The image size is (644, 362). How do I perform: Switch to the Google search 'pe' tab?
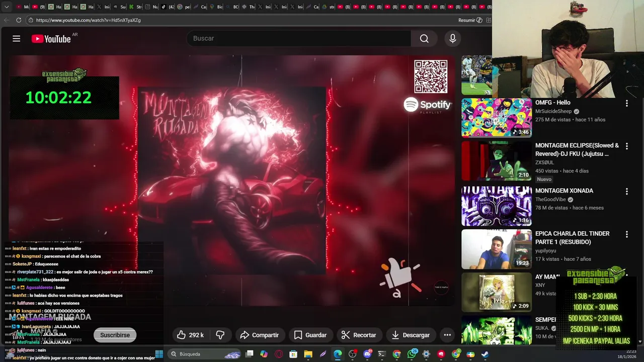[x=184, y=7]
